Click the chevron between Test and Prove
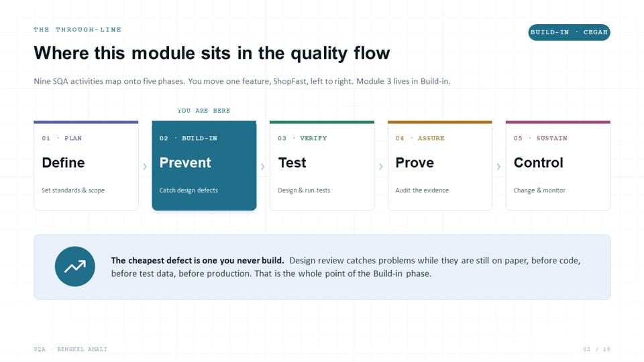 click(x=381, y=166)
